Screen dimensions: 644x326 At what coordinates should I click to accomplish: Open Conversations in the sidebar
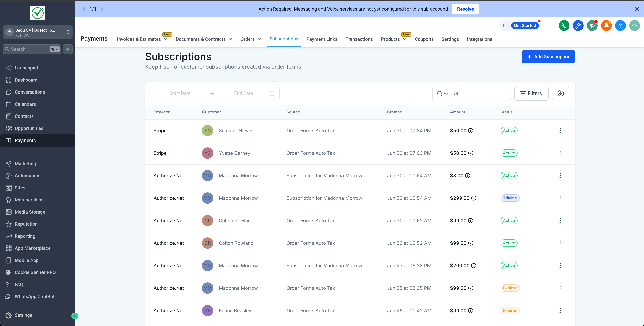30,92
